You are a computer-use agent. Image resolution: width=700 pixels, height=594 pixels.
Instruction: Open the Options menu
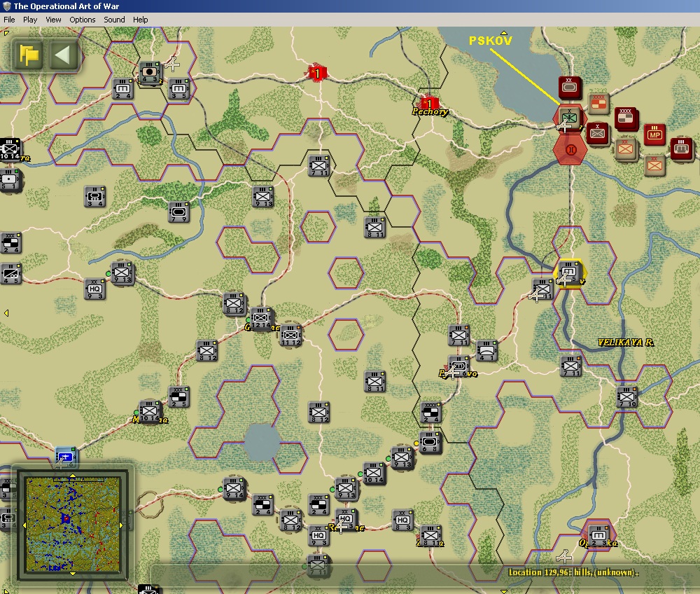click(x=82, y=20)
